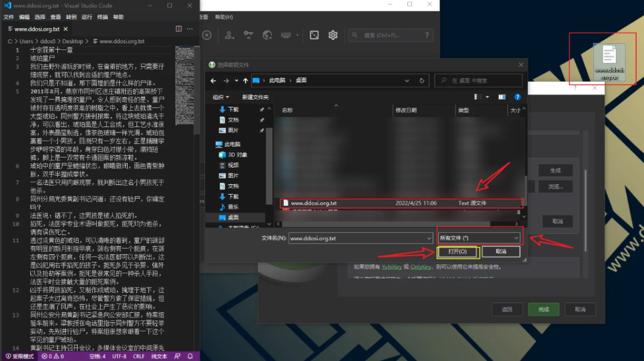Click the 浏览... button in KeePassXC

click(x=555, y=187)
